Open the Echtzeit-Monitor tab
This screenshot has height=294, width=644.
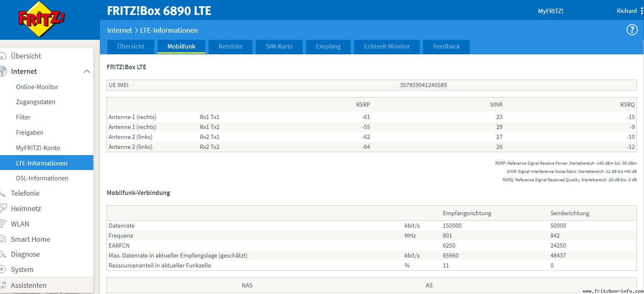point(387,46)
